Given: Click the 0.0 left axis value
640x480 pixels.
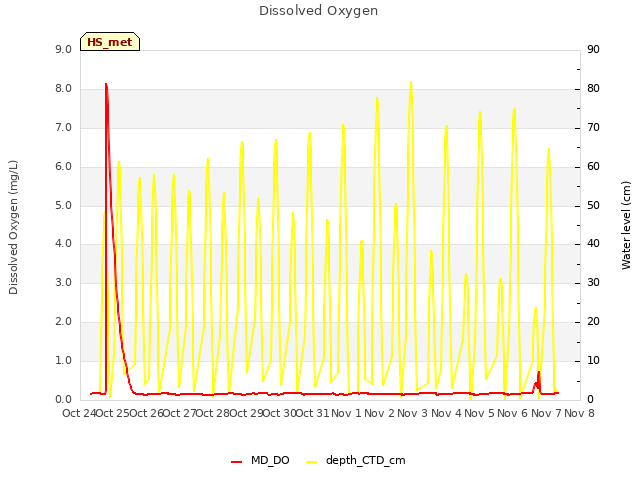Looking at the screenshot, I should [x=63, y=400].
